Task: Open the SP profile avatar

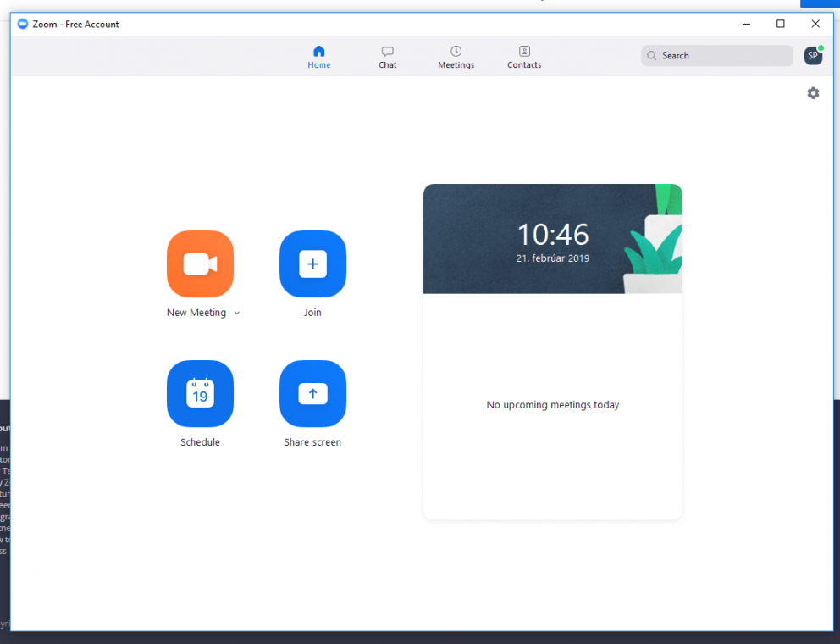Action: (x=812, y=56)
